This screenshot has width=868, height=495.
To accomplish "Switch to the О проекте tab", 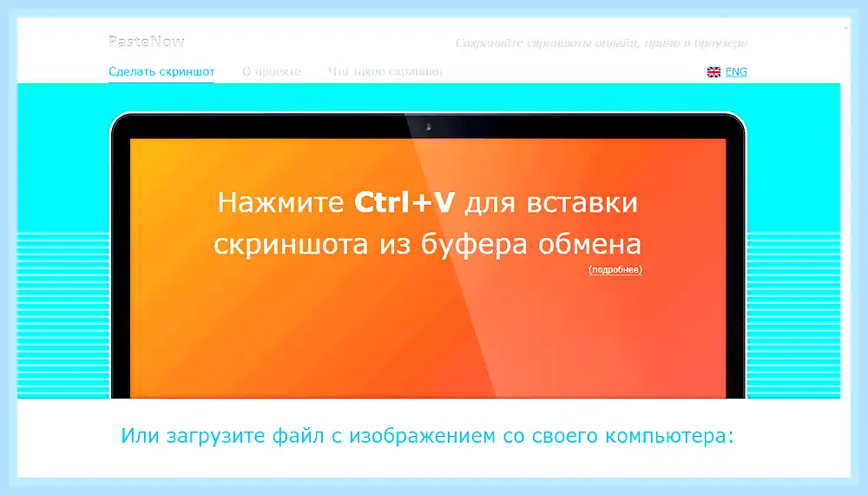I will (271, 71).
